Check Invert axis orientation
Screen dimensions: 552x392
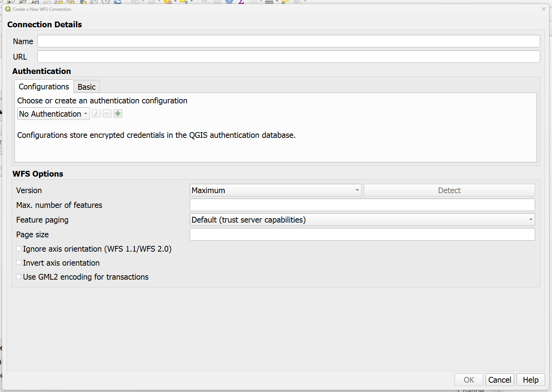pyautogui.click(x=18, y=262)
